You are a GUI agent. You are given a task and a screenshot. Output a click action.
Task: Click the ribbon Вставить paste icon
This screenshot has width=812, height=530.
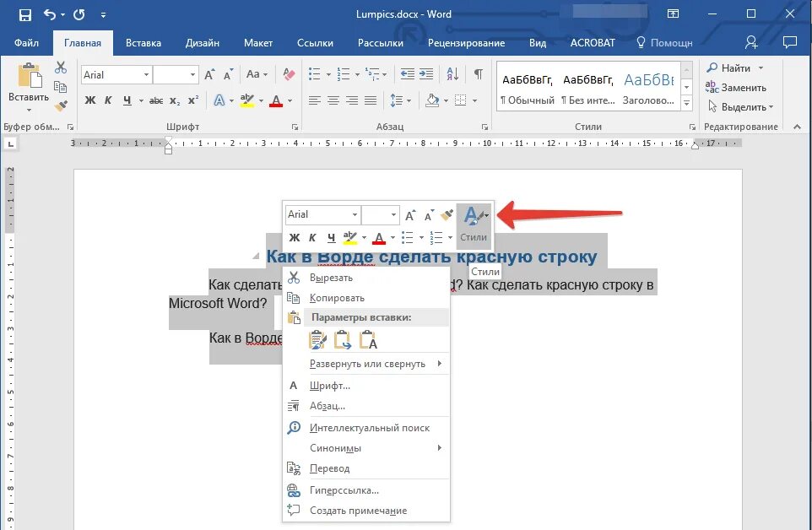(x=30, y=76)
